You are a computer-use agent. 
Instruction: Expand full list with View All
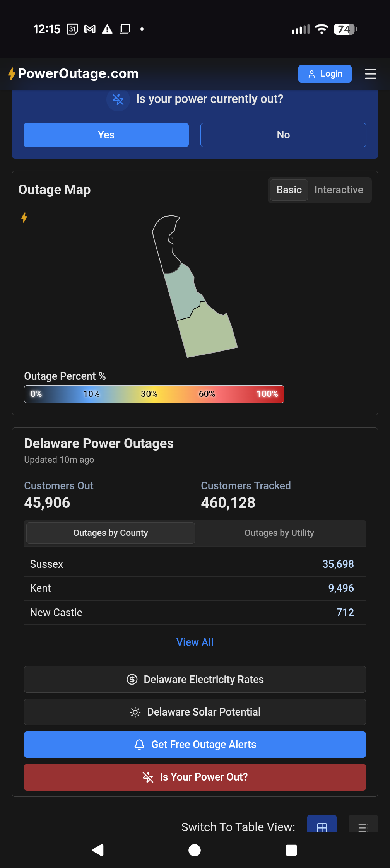click(195, 642)
